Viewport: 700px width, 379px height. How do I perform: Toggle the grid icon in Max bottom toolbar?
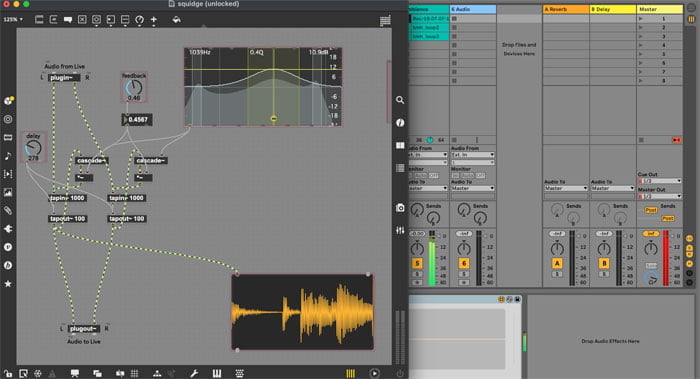pos(134,373)
